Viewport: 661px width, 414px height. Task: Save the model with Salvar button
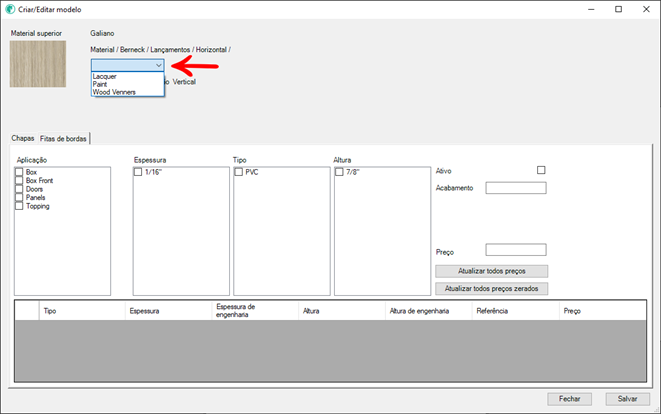click(627, 399)
